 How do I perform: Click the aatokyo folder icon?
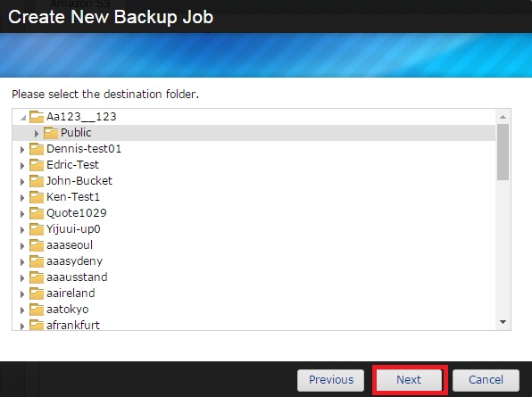37,310
